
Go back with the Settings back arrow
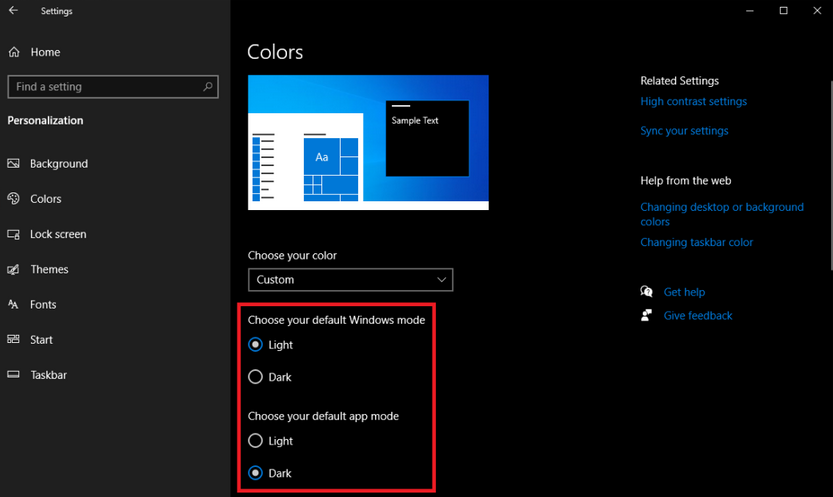click(13, 10)
